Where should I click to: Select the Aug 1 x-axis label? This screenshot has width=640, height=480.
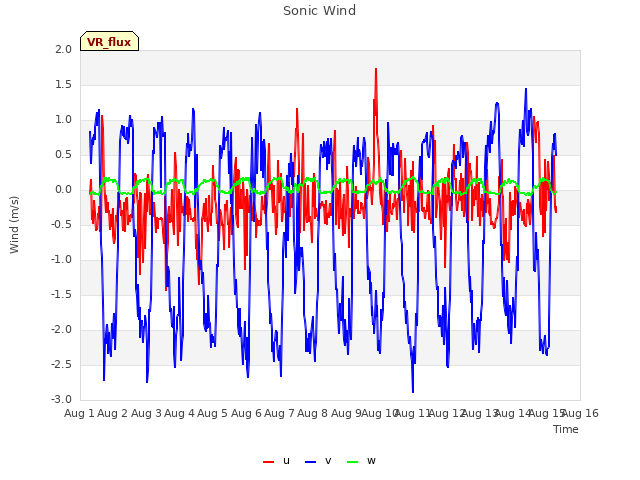[x=79, y=413]
